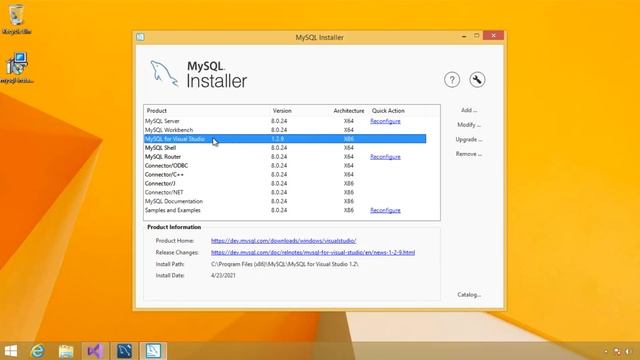
Task: Click Add... button
Action: pyautogui.click(x=469, y=110)
